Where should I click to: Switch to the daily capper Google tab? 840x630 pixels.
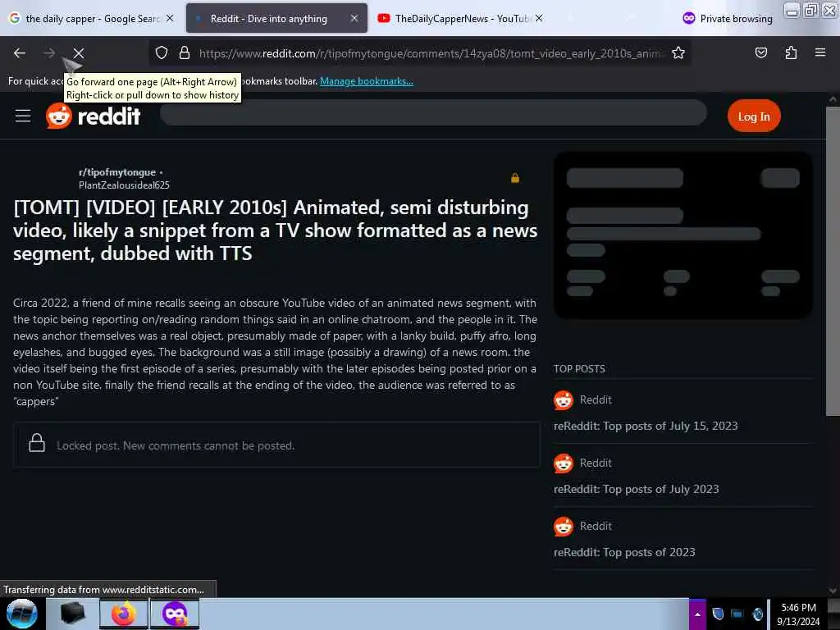point(91,18)
